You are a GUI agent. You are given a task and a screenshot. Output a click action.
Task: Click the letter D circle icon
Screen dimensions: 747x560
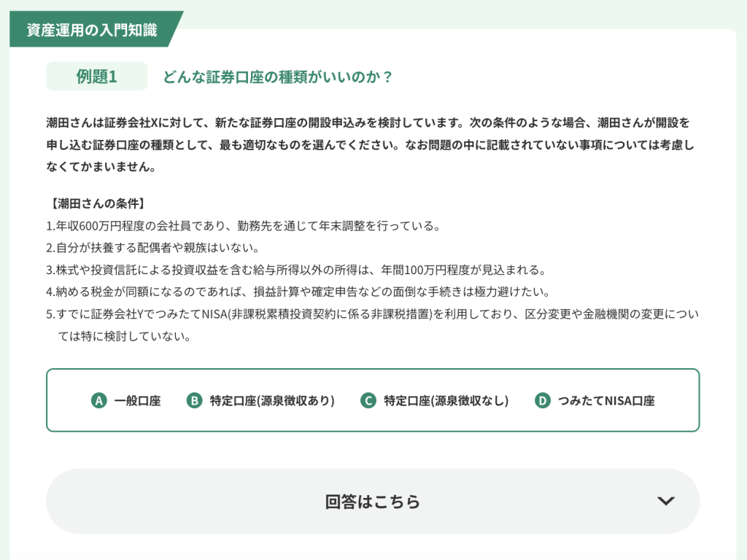click(544, 400)
